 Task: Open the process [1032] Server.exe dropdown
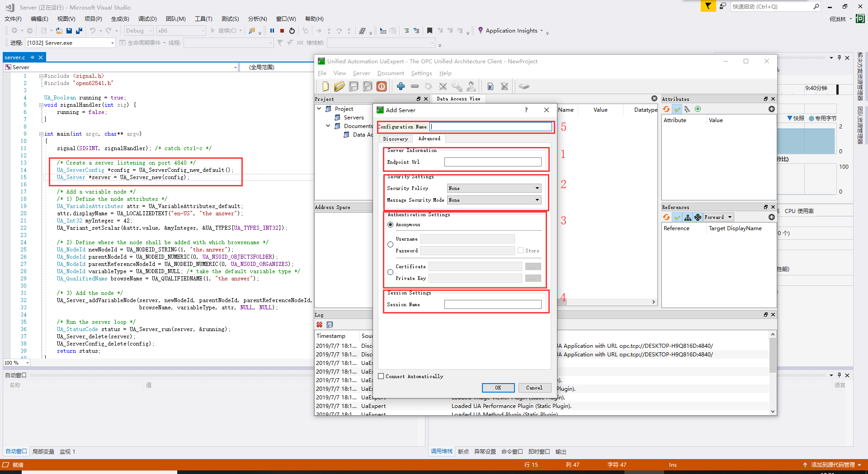pyautogui.click(x=71, y=43)
